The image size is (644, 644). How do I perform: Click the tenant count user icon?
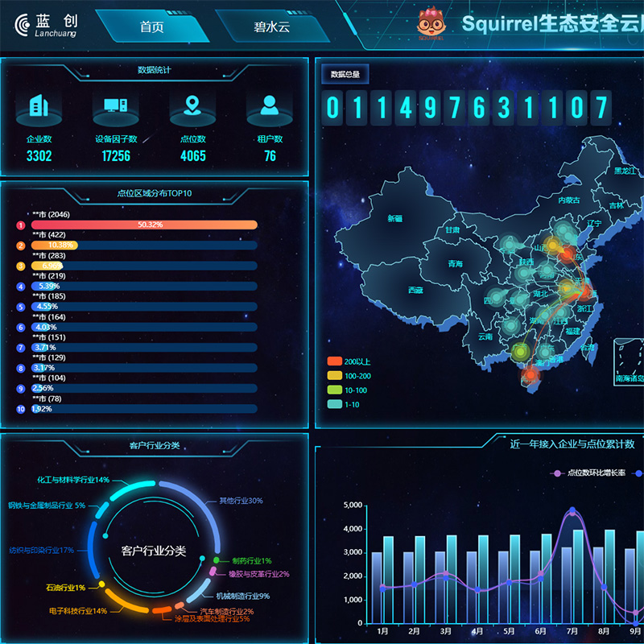[269, 105]
